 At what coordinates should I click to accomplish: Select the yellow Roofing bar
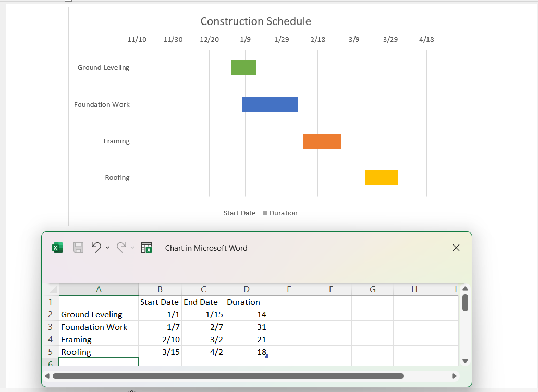click(x=381, y=178)
